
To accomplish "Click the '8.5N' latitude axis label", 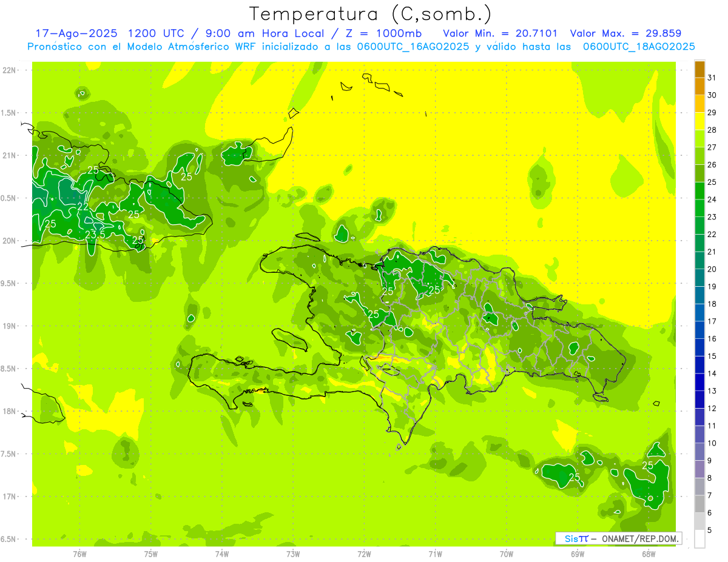I will coord(9,369).
